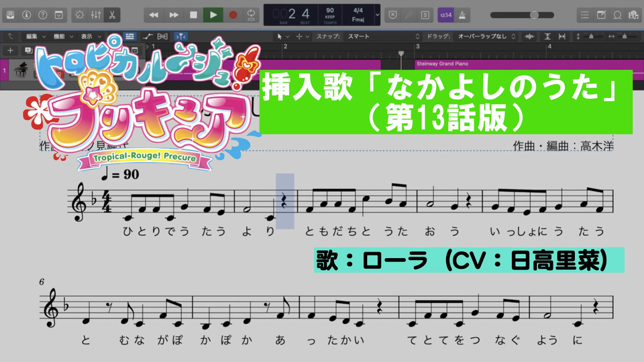Toggle Catch playhead button
Screen dimensions: 644x362
pyautogui.click(x=180, y=36)
